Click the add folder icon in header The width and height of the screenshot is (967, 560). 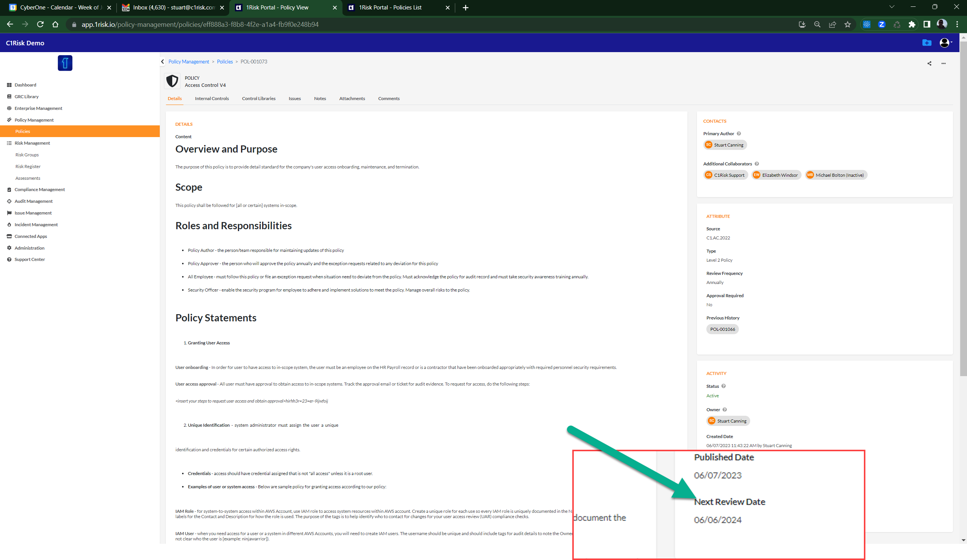pos(926,43)
